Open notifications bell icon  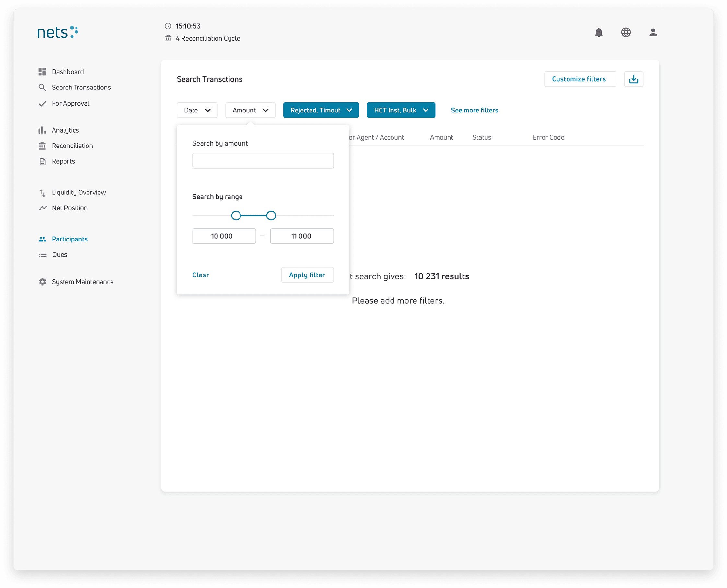click(598, 32)
